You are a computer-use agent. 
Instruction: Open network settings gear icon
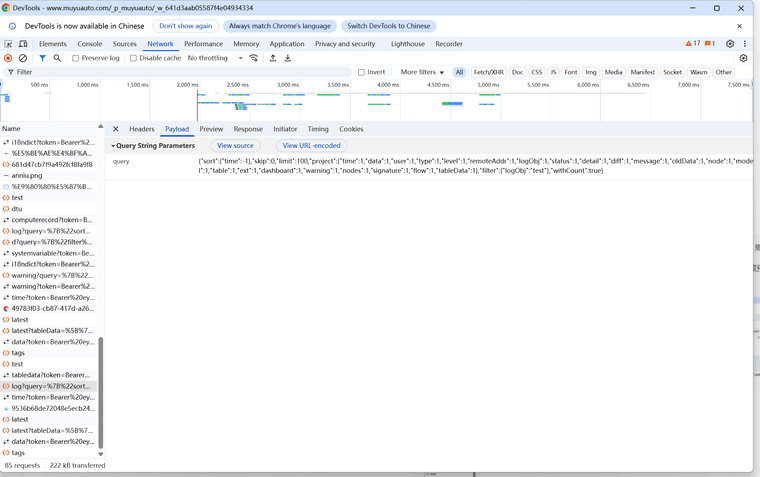coord(744,58)
